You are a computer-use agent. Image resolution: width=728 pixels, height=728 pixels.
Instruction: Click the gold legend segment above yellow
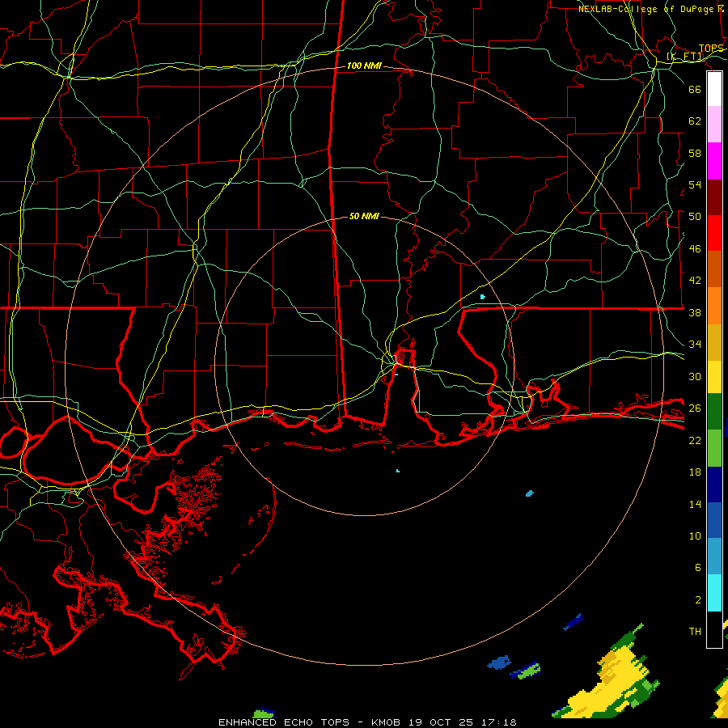(x=714, y=342)
